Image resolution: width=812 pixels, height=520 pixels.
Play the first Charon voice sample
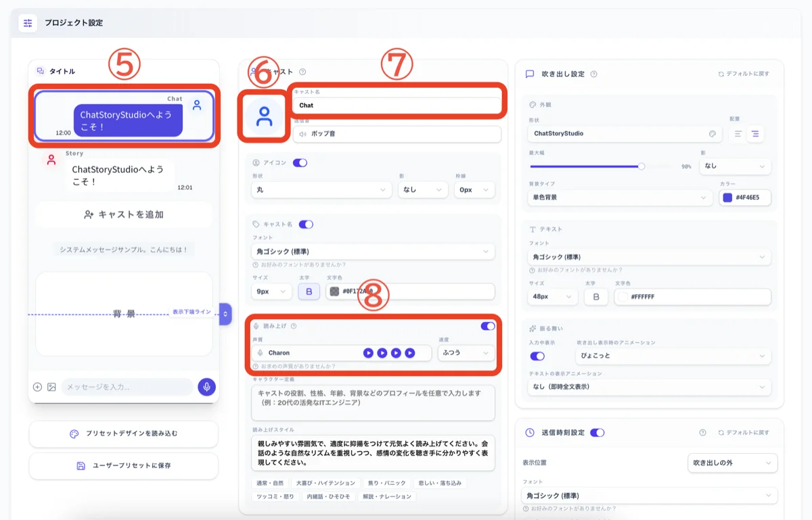(x=368, y=353)
